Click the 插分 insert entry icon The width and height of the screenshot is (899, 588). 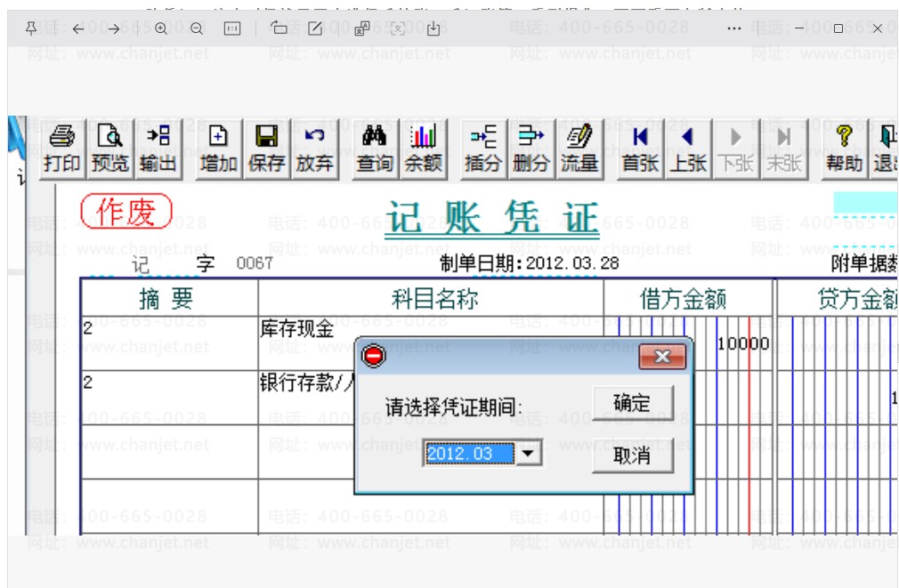(x=482, y=149)
